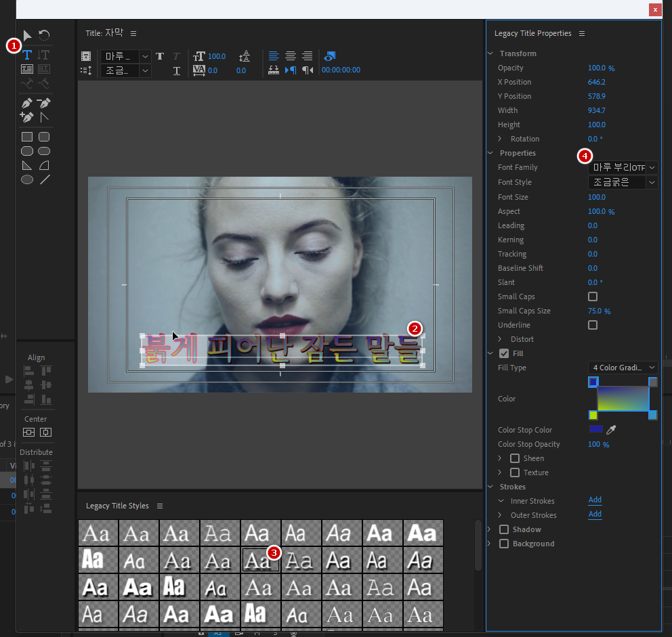672x637 pixels.
Task: Open the Fill Type dropdown
Action: [x=623, y=368]
